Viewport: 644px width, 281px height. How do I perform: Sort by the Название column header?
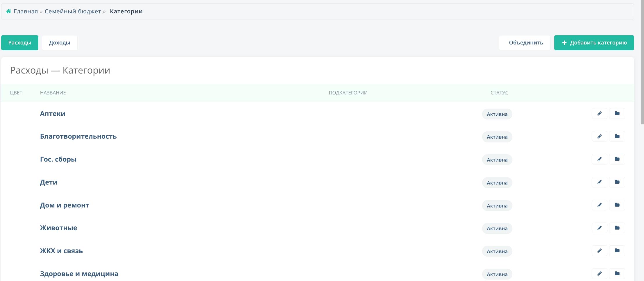[x=53, y=93]
